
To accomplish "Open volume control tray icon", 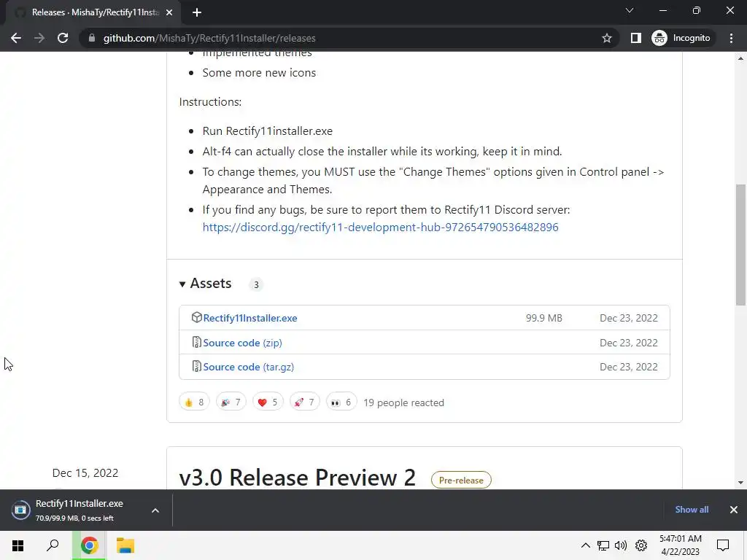I will pos(621,545).
